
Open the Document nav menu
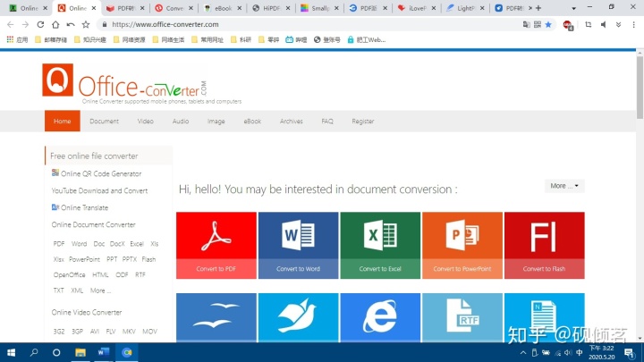pos(104,121)
